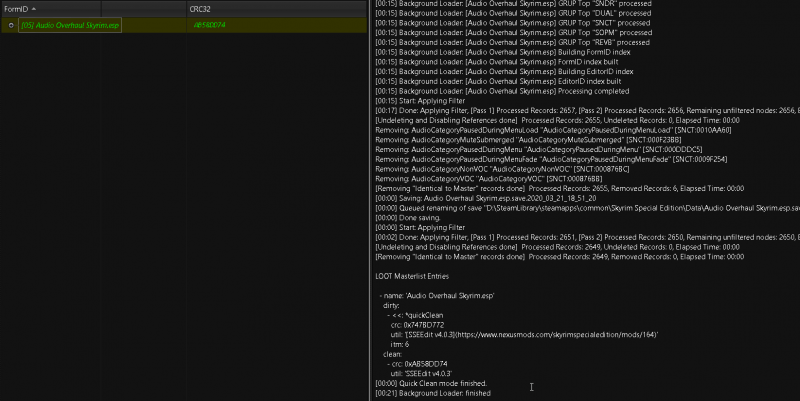Click the GRUP Top "REVB" processed log line
The image size is (800, 401).
coord(512,42)
